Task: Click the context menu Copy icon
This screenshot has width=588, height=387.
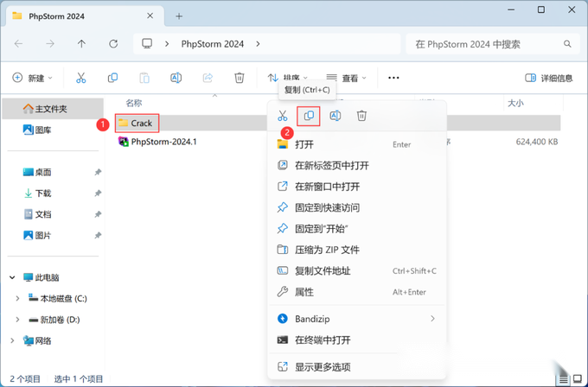Action: (309, 116)
